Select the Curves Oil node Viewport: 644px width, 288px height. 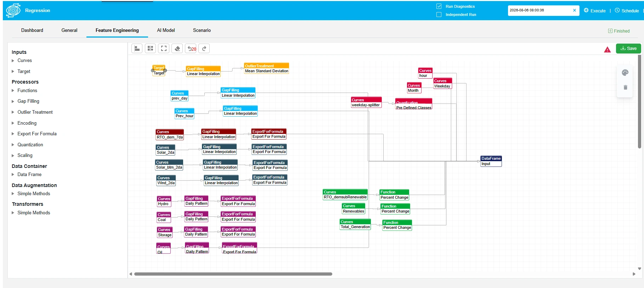[163, 249]
